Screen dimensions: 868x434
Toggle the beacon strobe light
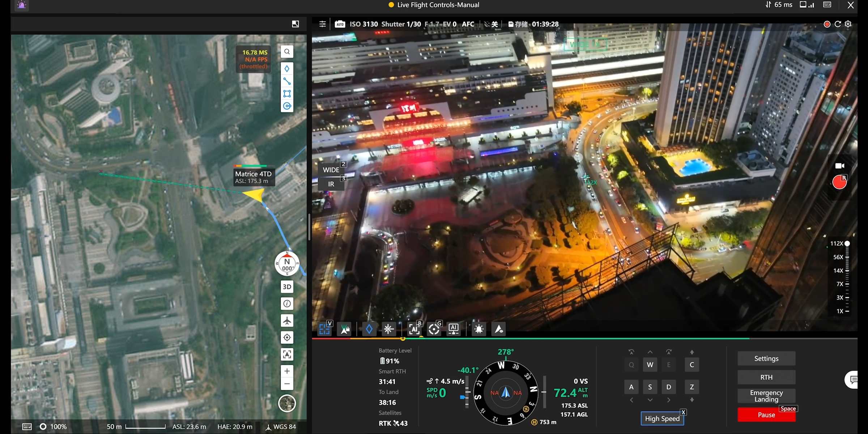[x=479, y=329]
